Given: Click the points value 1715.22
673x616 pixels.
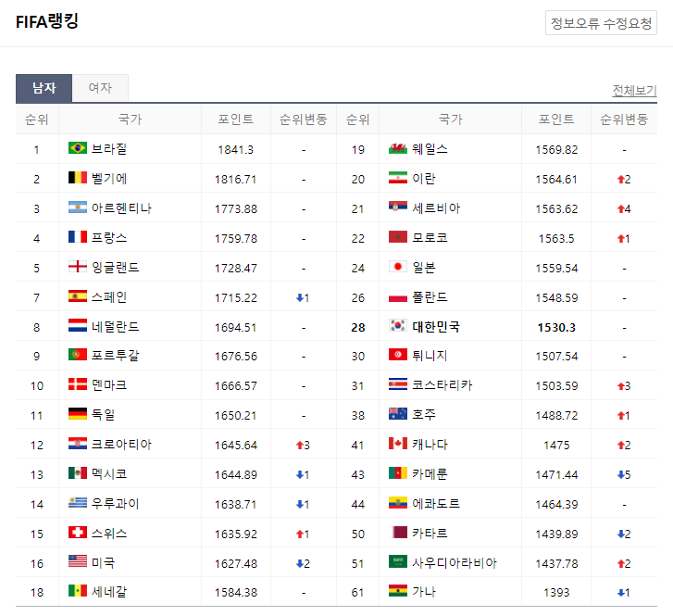Looking at the screenshot, I should [236, 297].
